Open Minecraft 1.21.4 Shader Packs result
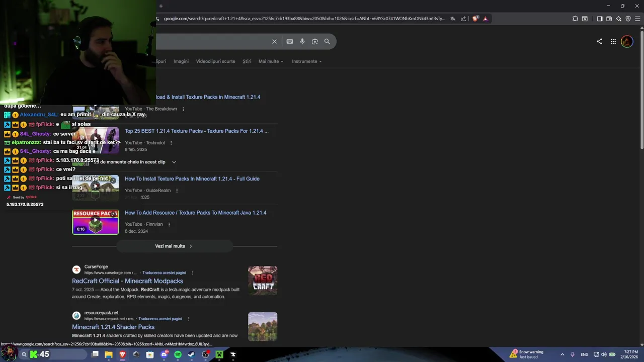 (x=113, y=327)
